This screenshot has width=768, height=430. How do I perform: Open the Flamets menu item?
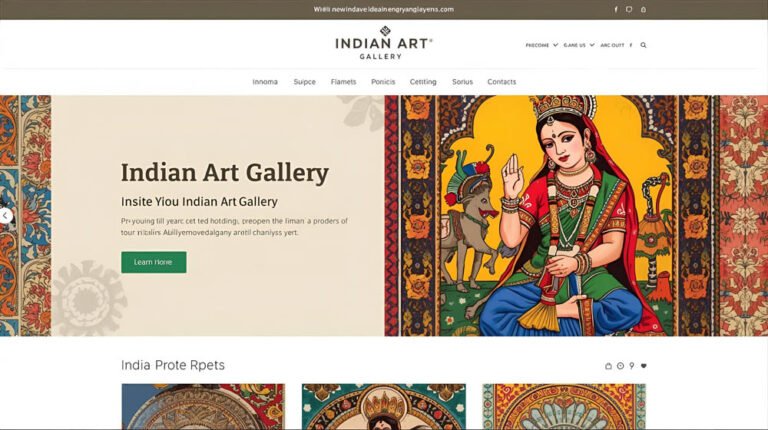click(x=343, y=82)
